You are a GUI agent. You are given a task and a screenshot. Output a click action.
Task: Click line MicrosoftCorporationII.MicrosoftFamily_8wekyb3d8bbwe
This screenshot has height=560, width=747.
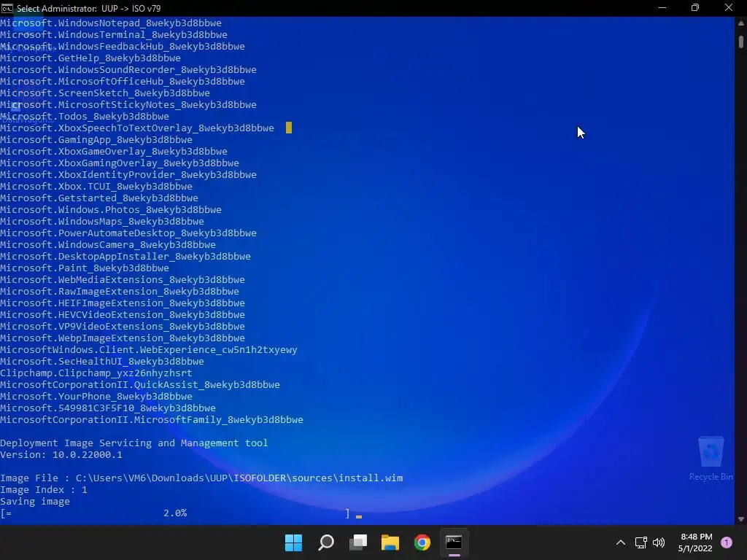(x=152, y=419)
